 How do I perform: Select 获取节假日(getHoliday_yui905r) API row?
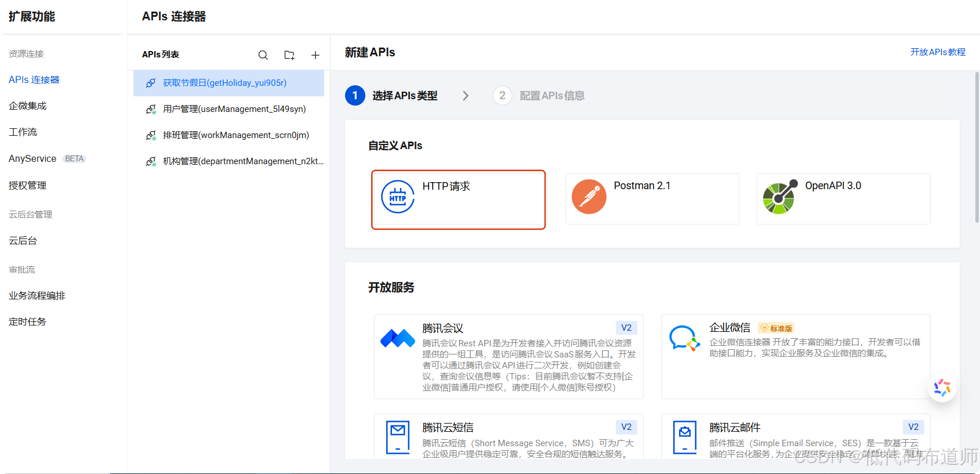pyautogui.click(x=228, y=83)
